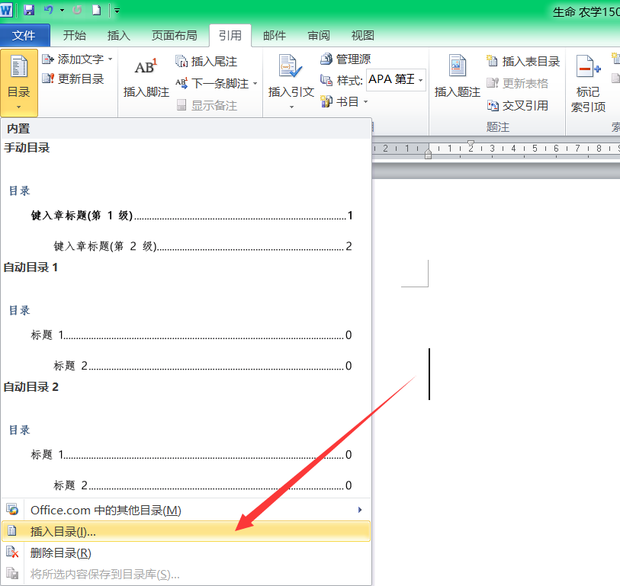Click 标记索引项 to mark index entry
The width and height of the screenshot is (620, 586).
click(x=588, y=84)
